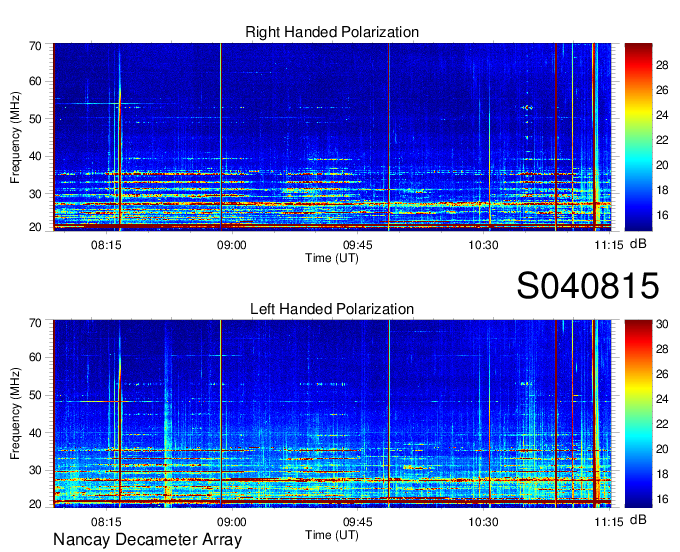
Task: Click the 16 value on Left Handed color scale
Action: coord(662,499)
